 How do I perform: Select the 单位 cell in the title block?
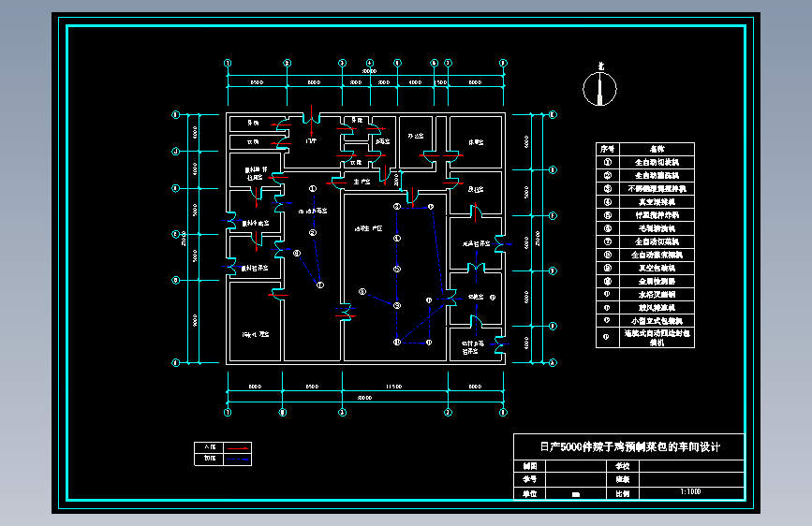pyautogui.click(x=530, y=494)
